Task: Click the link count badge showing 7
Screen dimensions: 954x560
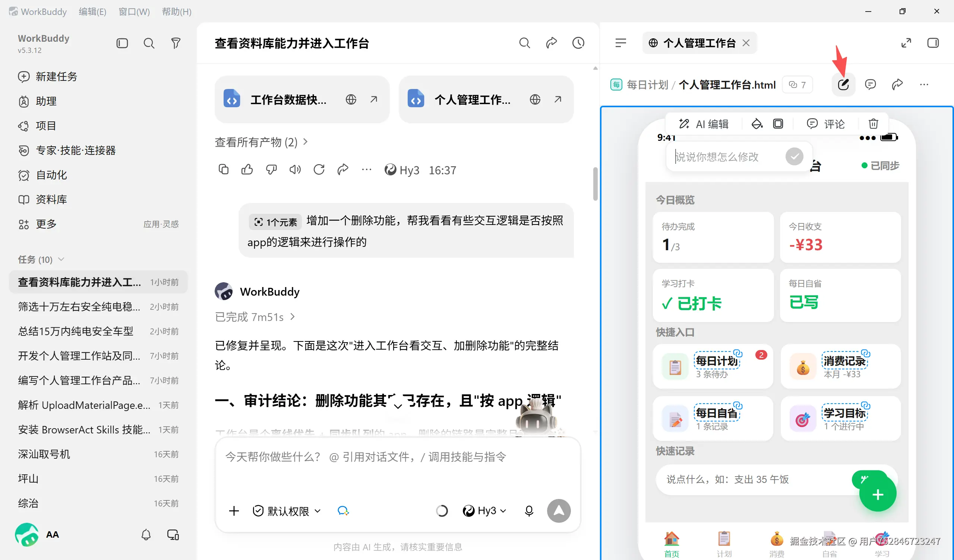Action: click(x=797, y=85)
